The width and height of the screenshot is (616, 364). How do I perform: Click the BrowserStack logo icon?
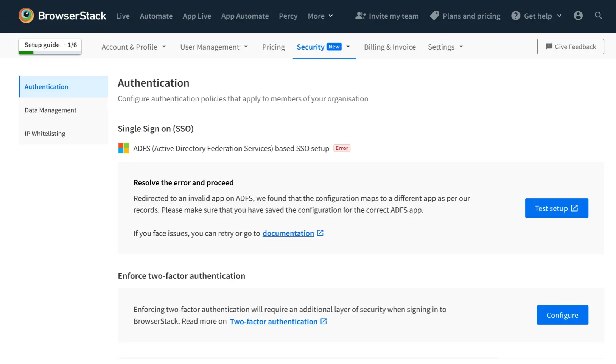26,16
